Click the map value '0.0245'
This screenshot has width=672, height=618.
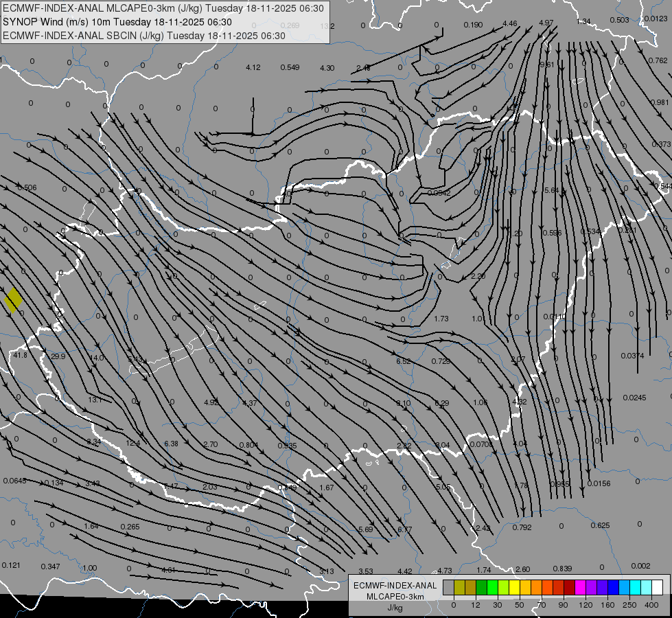(x=634, y=398)
